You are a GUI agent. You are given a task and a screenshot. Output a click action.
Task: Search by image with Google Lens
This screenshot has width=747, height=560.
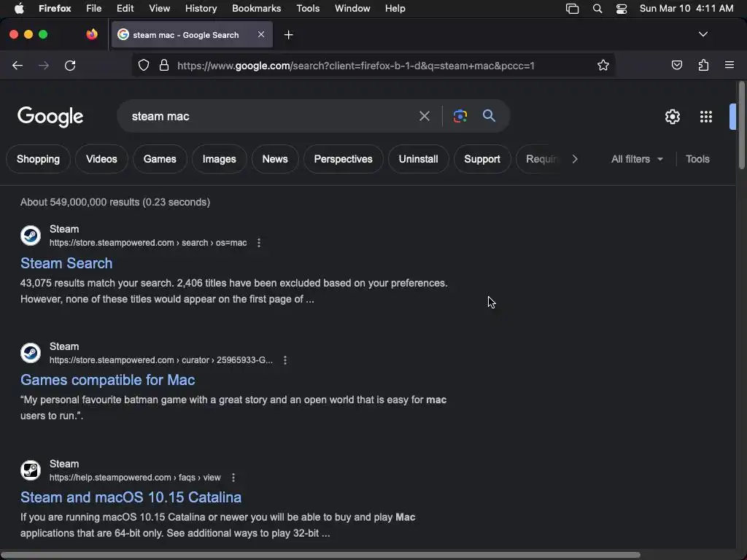tap(460, 116)
